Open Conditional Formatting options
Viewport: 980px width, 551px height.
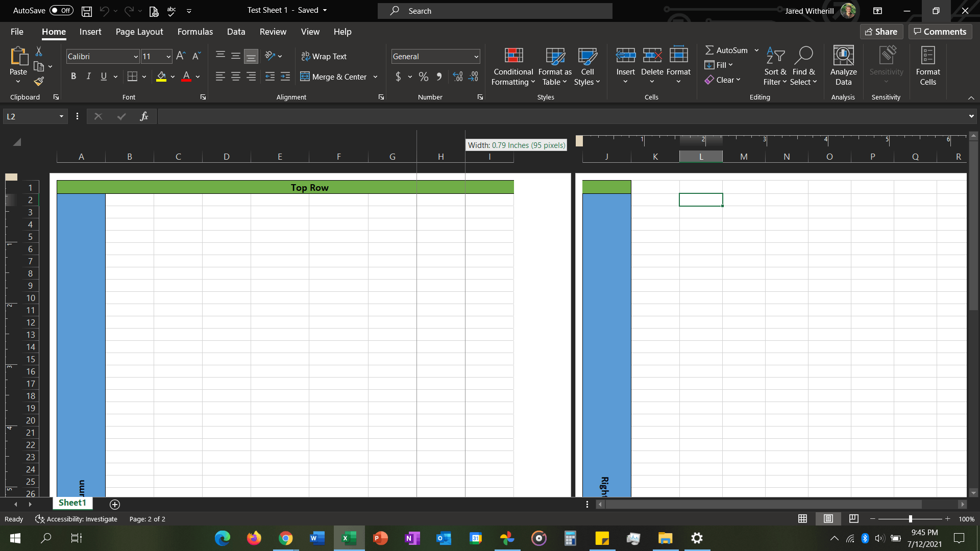tap(513, 65)
